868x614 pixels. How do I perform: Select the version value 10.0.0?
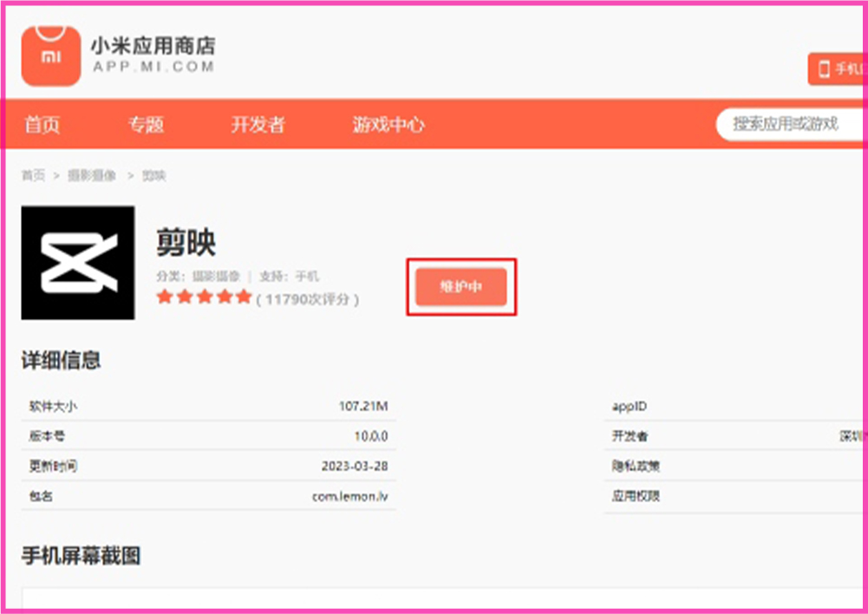[371, 436]
